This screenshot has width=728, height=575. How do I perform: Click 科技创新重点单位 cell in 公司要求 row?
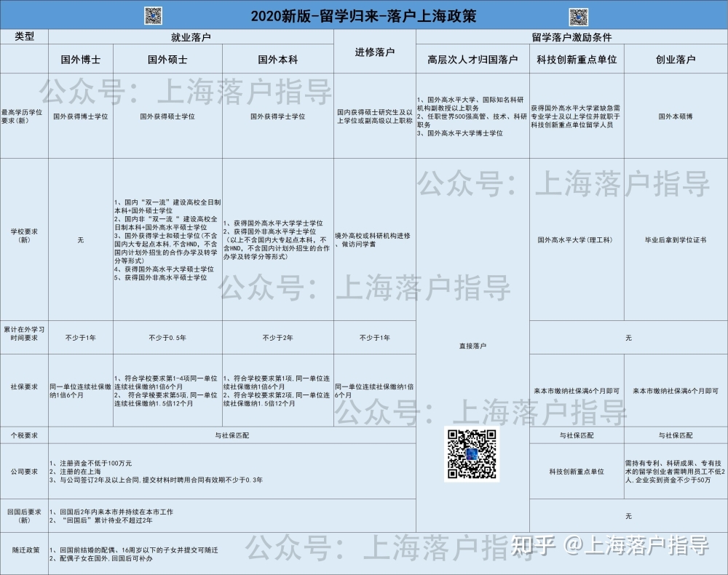[x=577, y=472]
